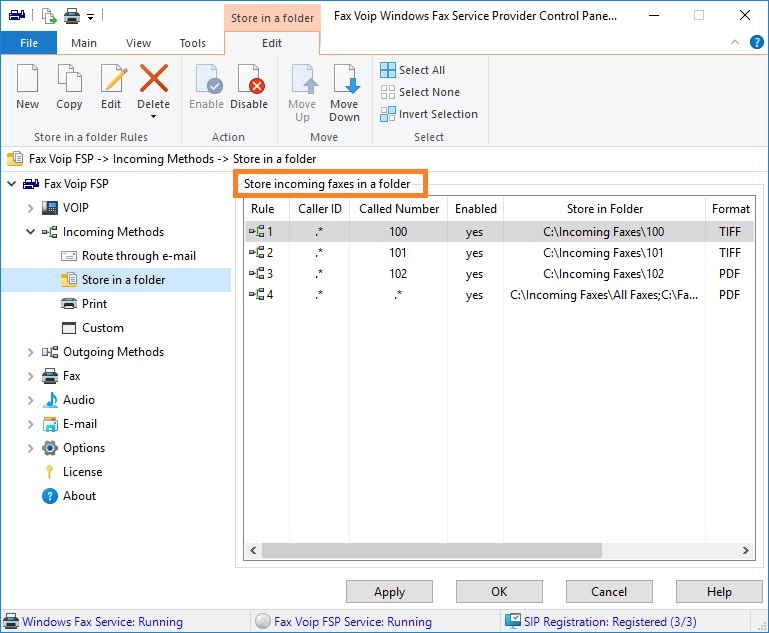Click the fax app icon in the title bar

point(17,15)
